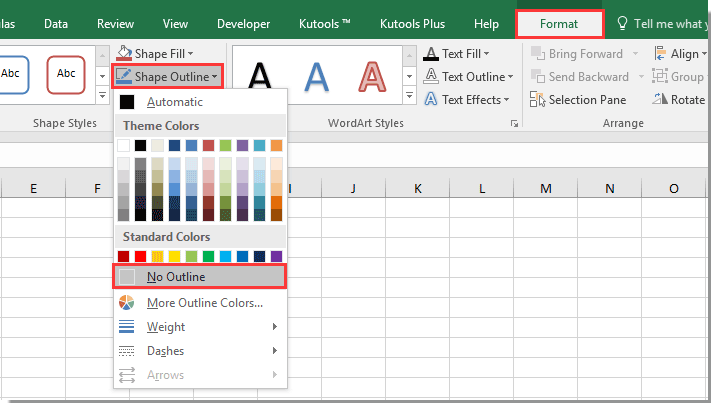The image size is (711, 403).
Task: Select the red-outlined Abc shape style
Action: [x=67, y=73]
